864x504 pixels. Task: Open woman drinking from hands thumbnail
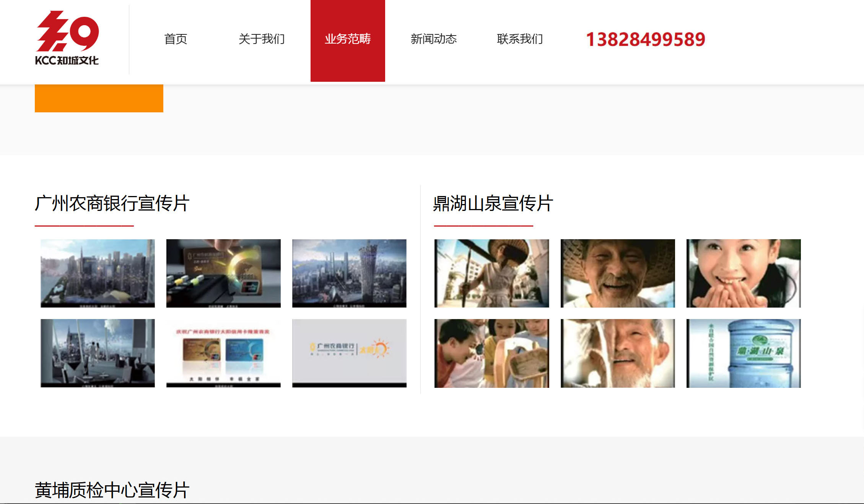744,273
